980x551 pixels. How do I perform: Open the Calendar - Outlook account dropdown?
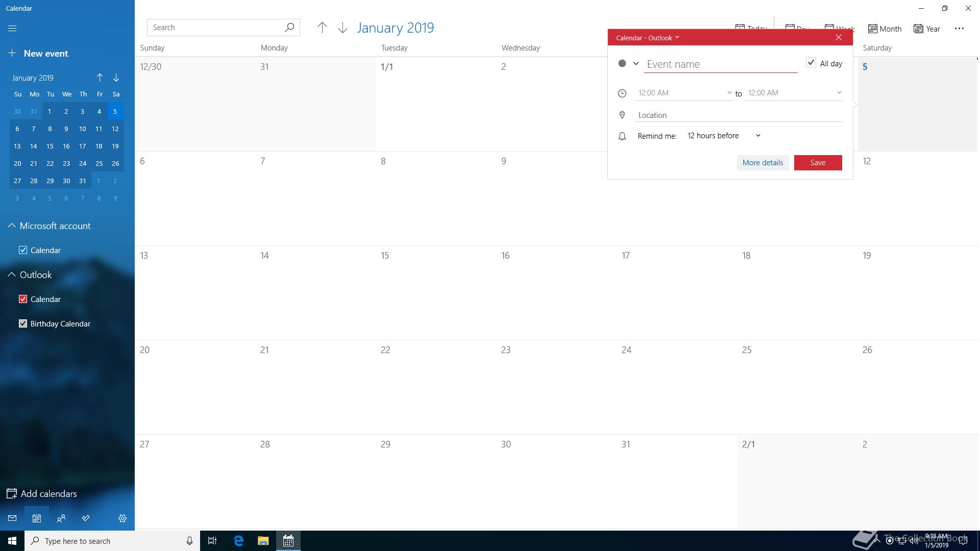[647, 38]
